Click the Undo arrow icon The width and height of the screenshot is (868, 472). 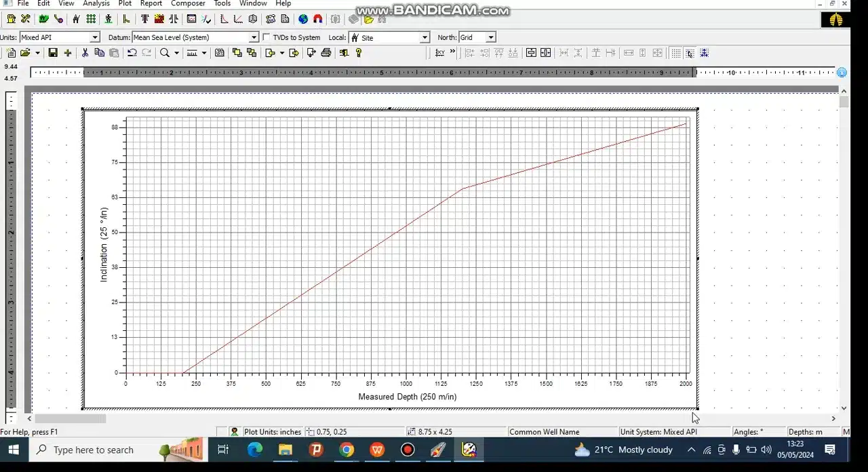click(x=132, y=53)
